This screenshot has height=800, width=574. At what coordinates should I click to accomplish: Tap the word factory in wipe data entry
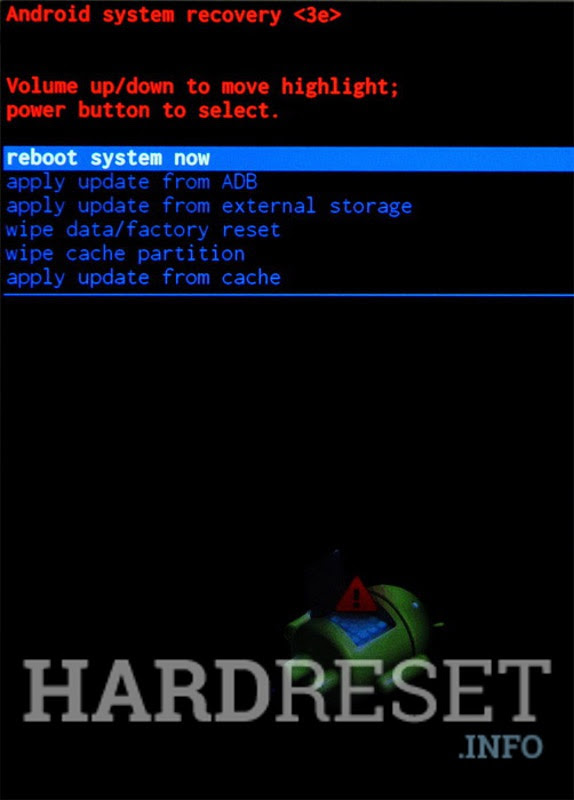pos(167,231)
